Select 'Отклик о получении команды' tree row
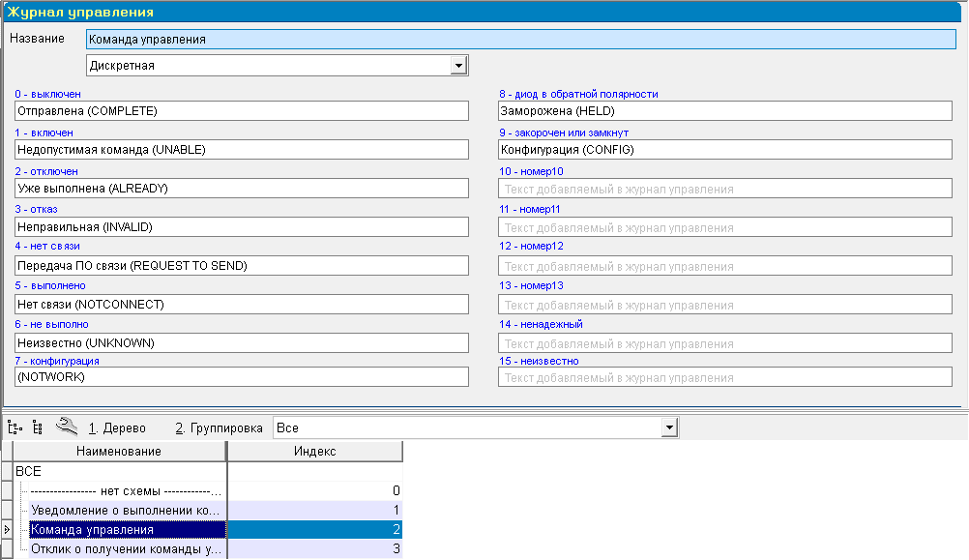Viewport: 969px width, 560px height. click(126, 549)
